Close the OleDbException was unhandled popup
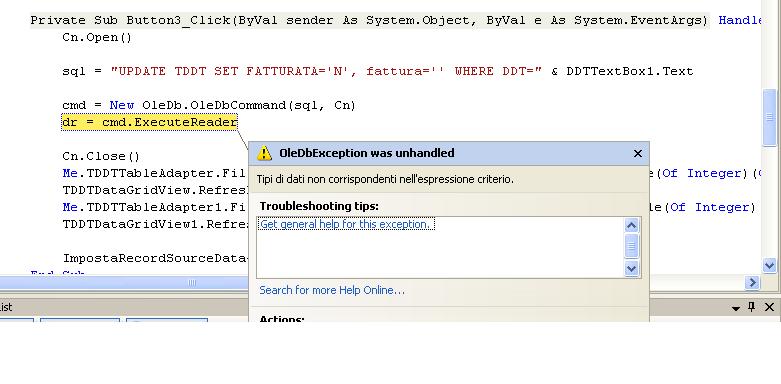Viewport: 781px width, 384px height. [638, 153]
